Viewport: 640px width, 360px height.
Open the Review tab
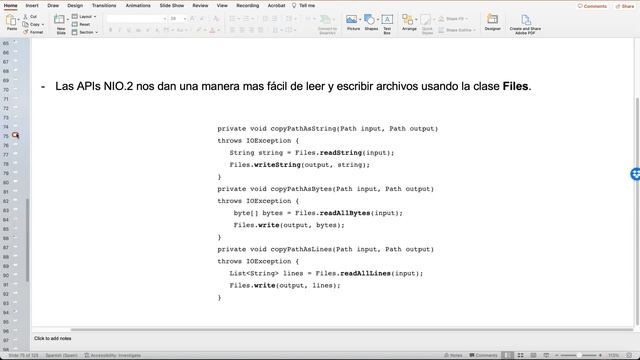pyautogui.click(x=200, y=6)
